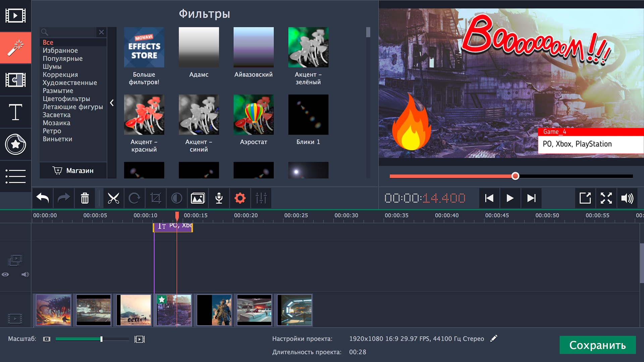Select the Художественные filter category
The width and height of the screenshot is (644, 362).
pos(70,83)
